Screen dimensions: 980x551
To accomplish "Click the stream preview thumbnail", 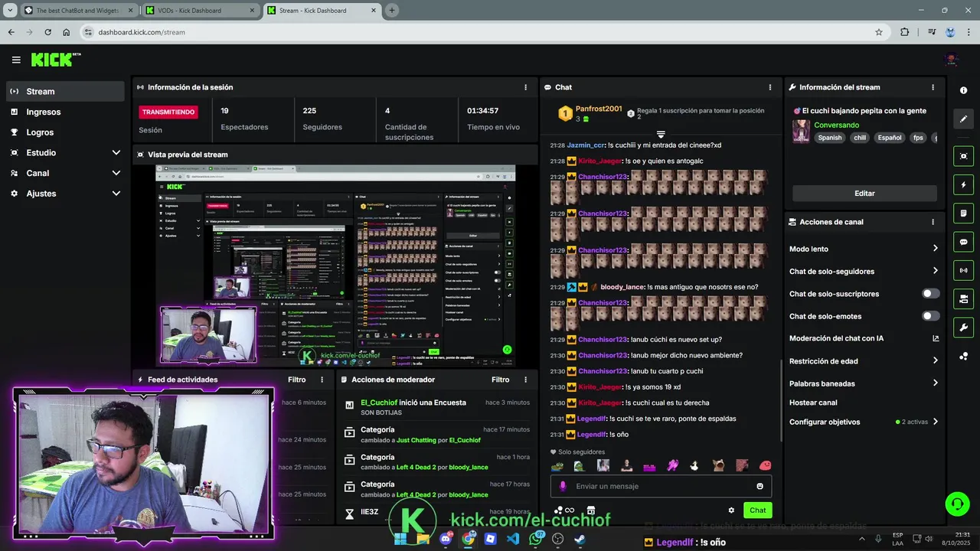I will tap(335, 266).
